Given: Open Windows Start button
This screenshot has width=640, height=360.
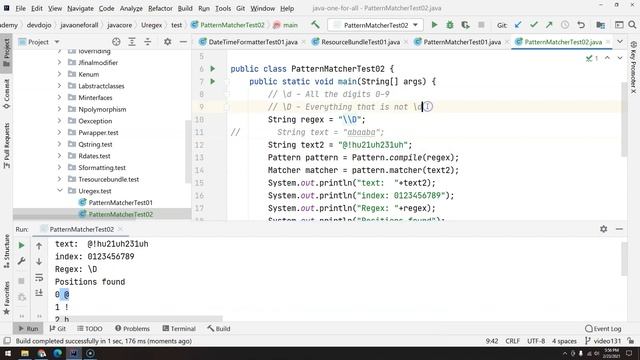Looking at the screenshot, I should [x=8, y=353].
